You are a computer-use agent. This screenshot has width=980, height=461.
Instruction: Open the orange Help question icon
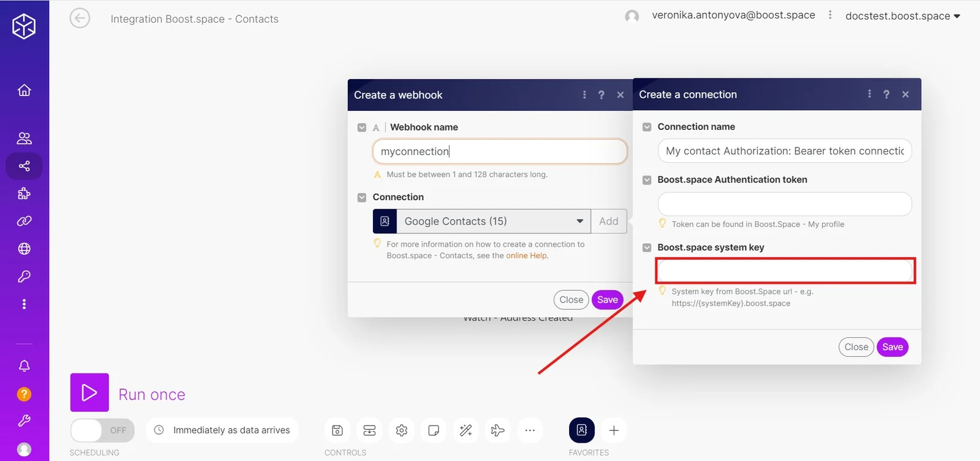24,394
